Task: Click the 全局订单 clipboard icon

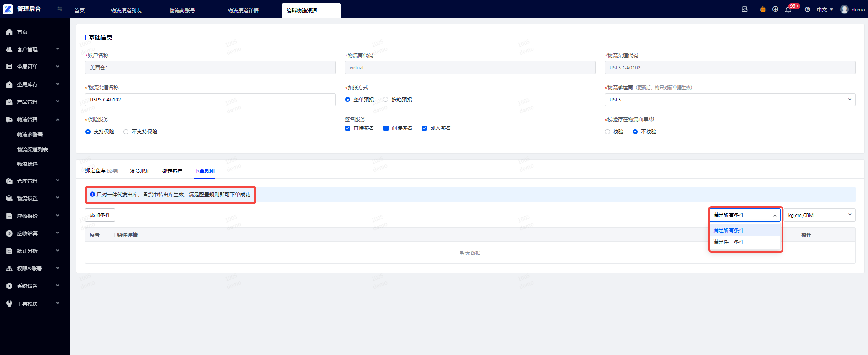Action: 9,67
